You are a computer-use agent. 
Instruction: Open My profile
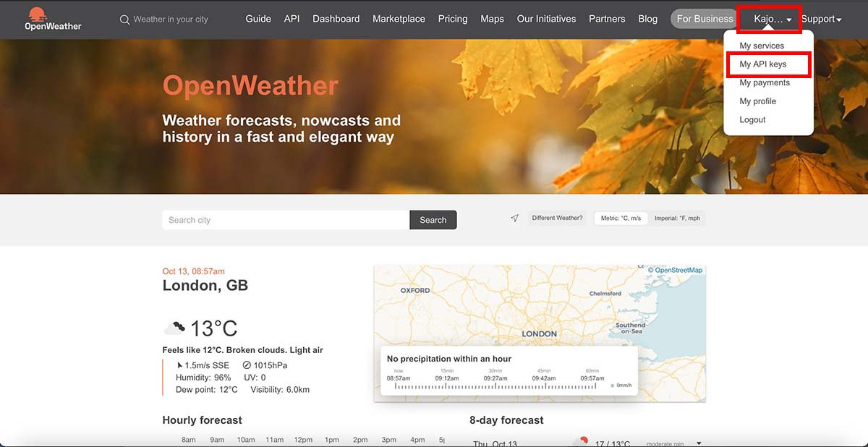click(x=757, y=101)
